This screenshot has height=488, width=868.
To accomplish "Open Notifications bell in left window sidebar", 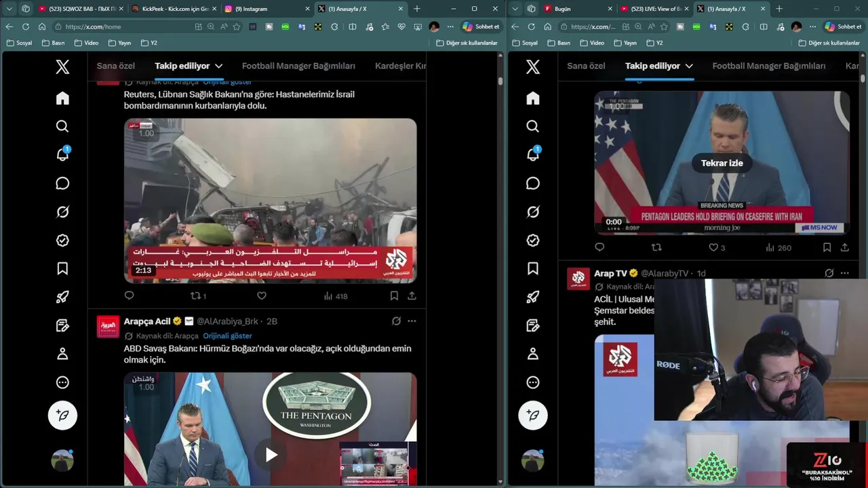I will pyautogui.click(x=62, y=155).
